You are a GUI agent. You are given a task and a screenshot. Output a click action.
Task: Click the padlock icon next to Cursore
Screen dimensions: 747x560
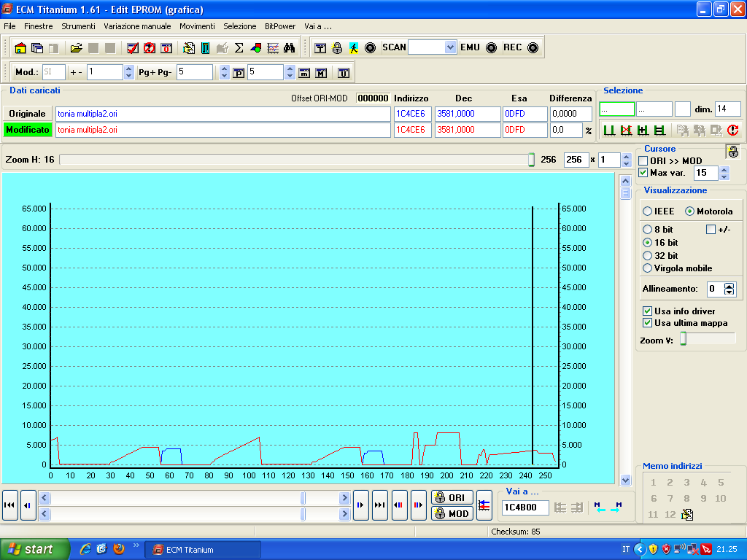point(732,152)
